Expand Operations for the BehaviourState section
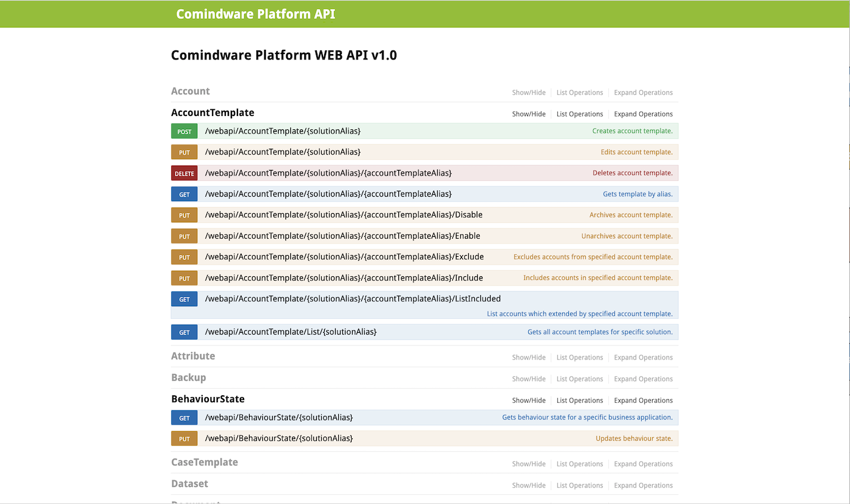The image size is (850, 504). pyautogui.click(x=643, y=401)
